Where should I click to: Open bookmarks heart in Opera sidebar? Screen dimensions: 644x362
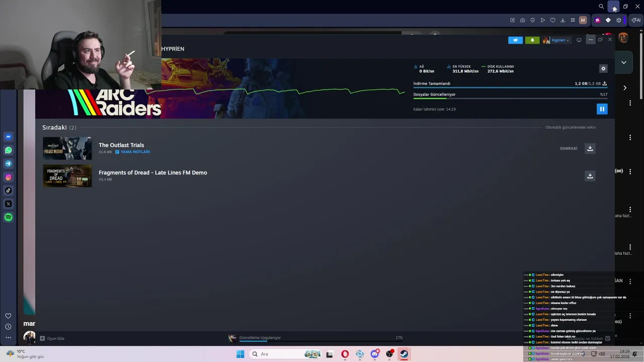(x=8, y=316)
